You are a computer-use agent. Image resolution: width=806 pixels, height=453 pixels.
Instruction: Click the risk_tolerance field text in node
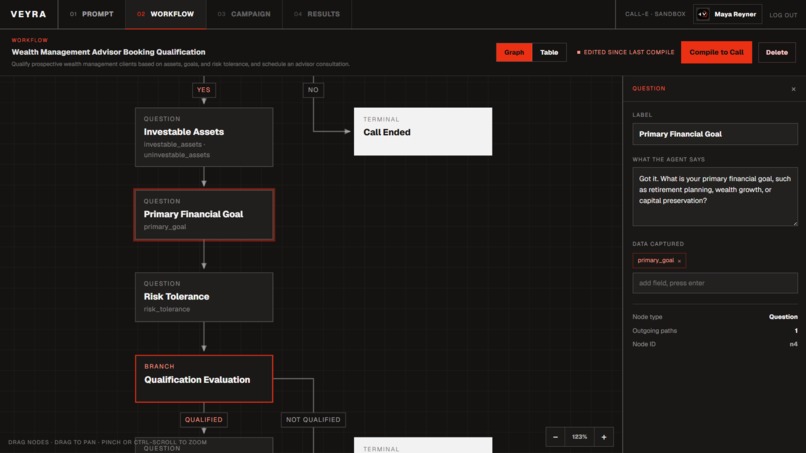point(167,309)
